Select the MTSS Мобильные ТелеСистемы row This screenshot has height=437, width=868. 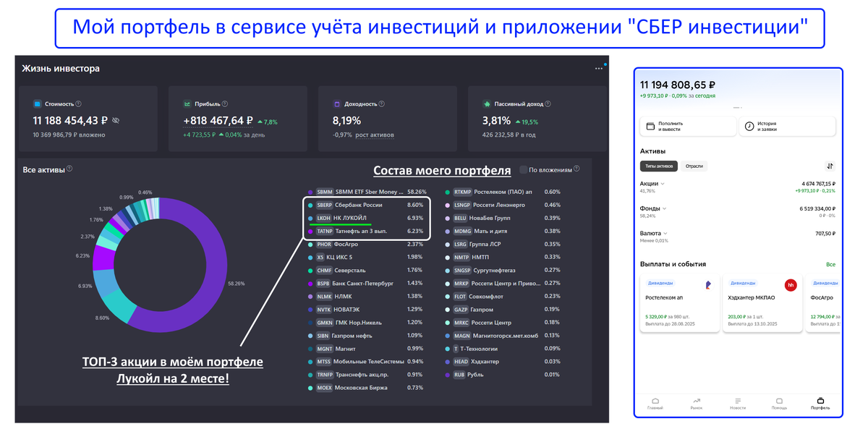pos(367,362)
